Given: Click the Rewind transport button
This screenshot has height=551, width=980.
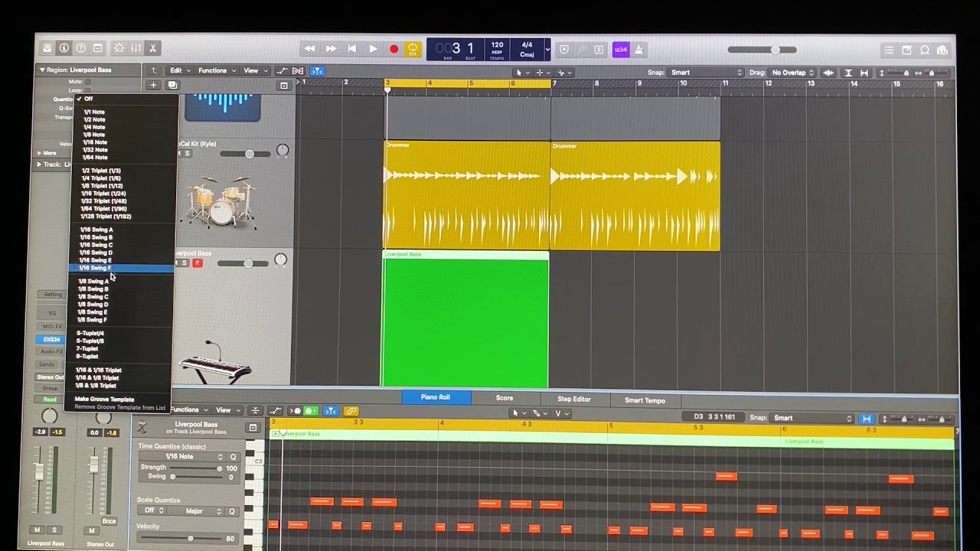Looking at the screenshot, I should coord(310,49).
